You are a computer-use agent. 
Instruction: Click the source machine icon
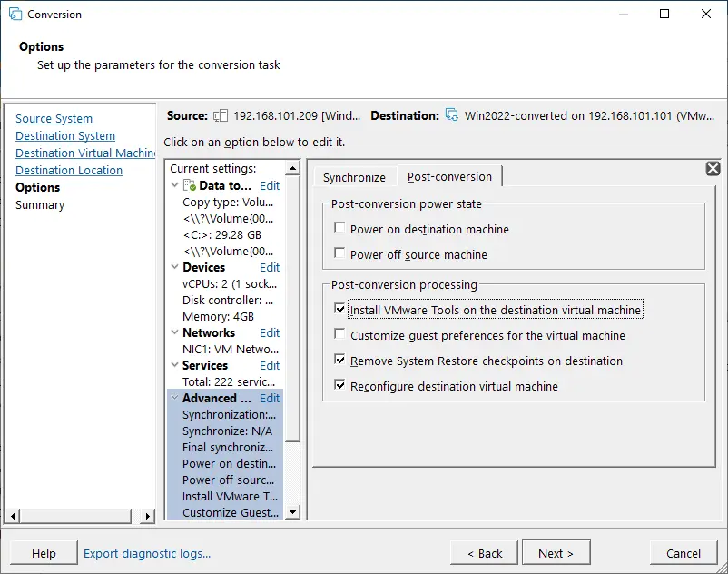click(x=221, y=115)
